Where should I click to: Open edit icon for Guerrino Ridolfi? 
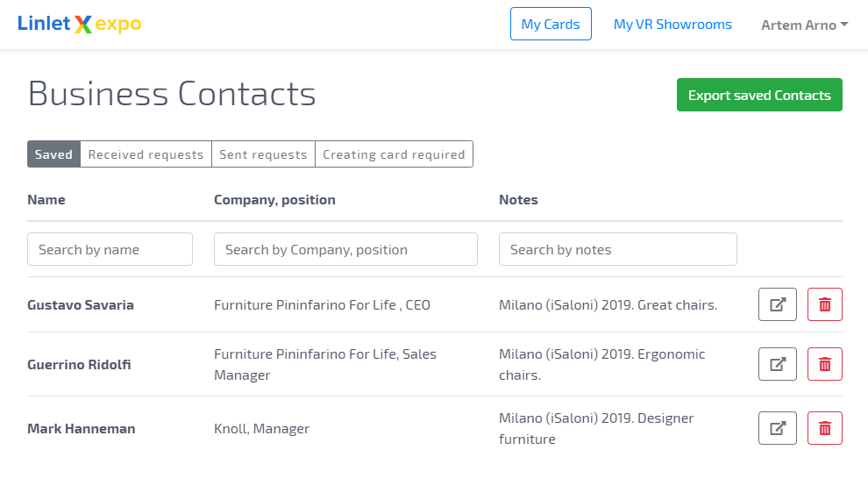[777, 364]
